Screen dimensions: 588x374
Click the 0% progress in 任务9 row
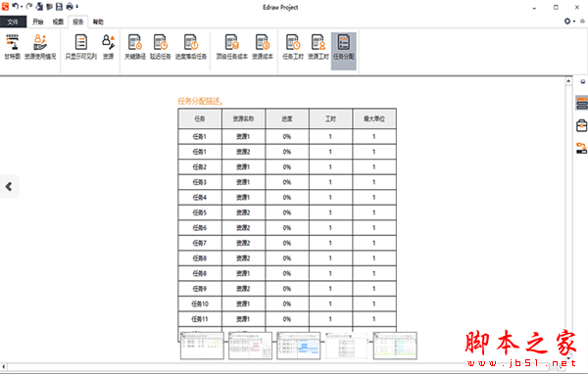pos(287,289)
